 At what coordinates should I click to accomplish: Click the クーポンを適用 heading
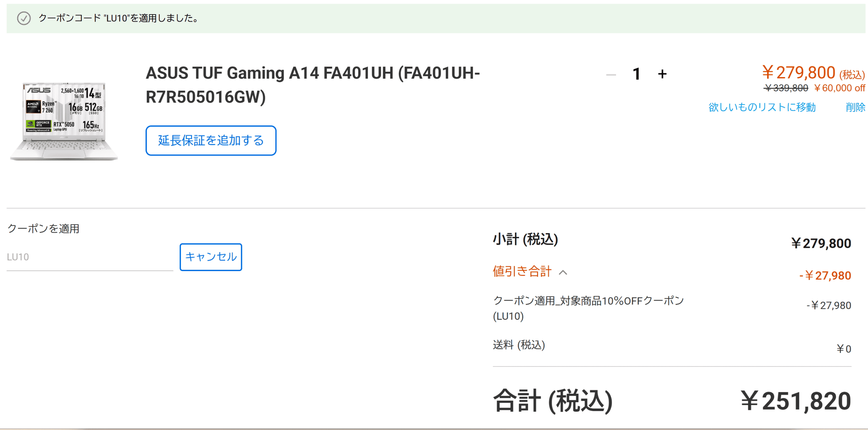point(43,229)
